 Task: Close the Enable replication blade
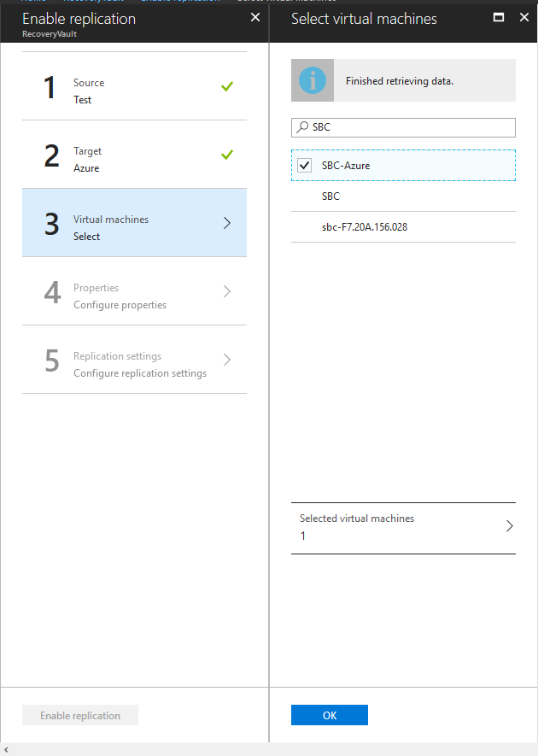pyautogui.click(x=255, y=18)
